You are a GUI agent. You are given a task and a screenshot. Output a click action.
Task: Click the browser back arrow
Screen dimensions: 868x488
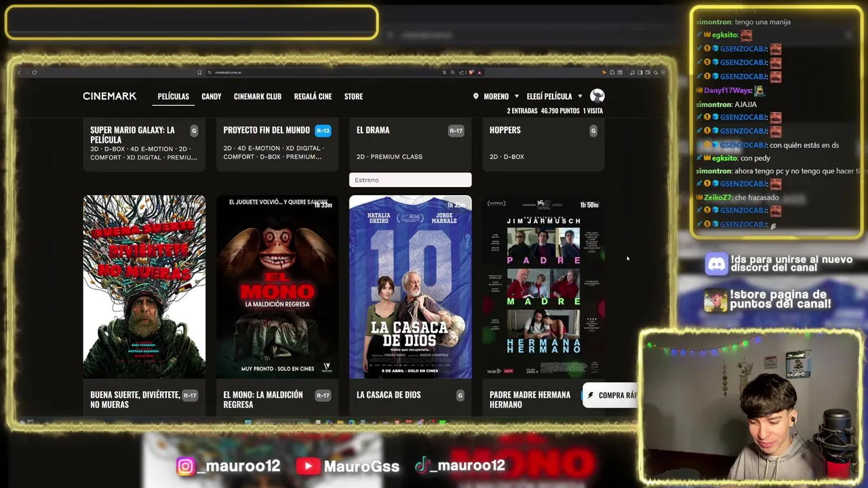click(x=19, y=73)
